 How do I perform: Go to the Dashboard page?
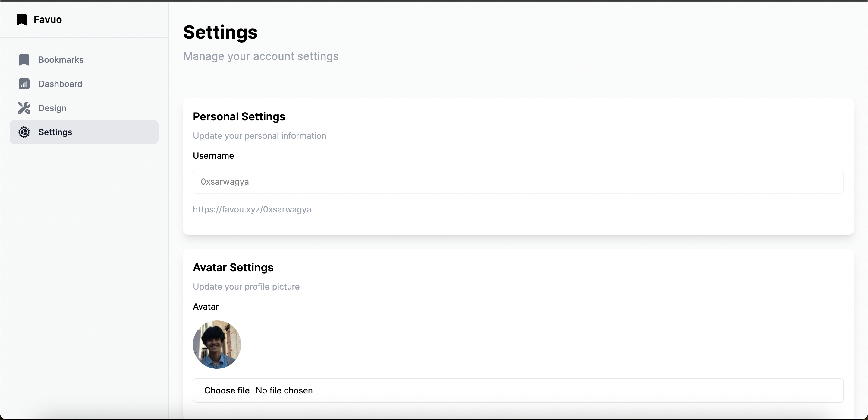tap(84, 84)
